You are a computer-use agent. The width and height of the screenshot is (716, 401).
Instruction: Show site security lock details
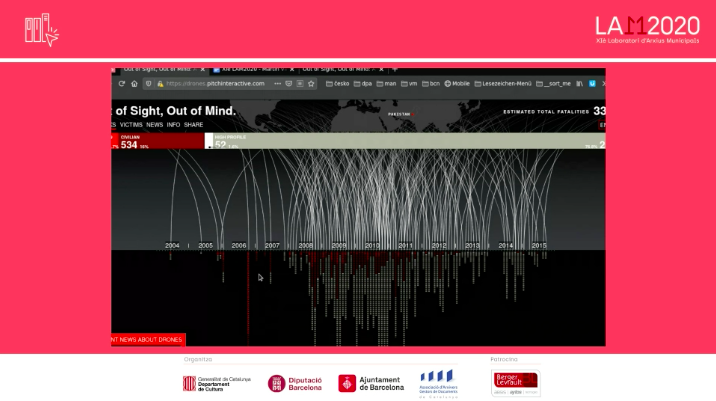(x=160, y=84)
